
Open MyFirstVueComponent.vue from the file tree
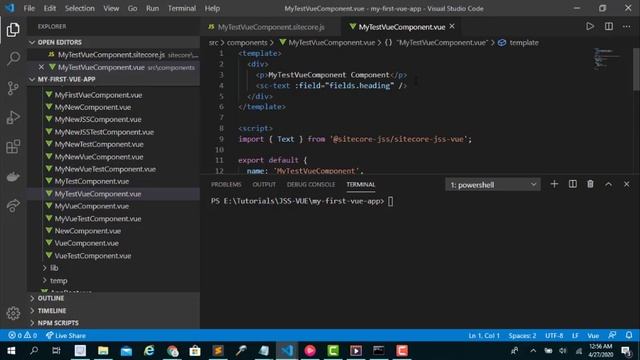(x=98, y=95)
